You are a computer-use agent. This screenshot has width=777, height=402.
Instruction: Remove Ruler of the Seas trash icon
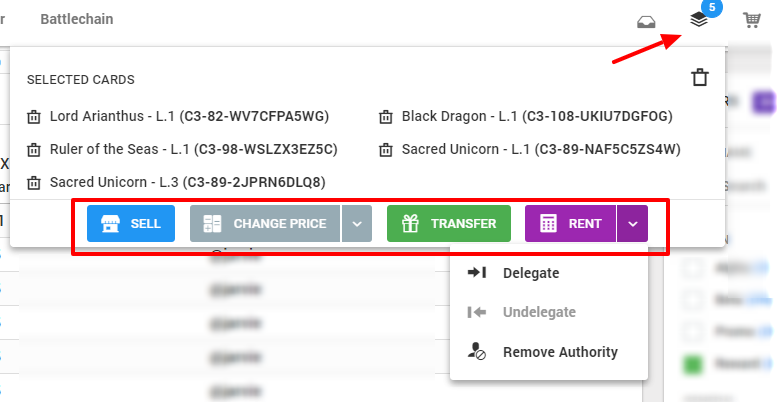(34, 150)
